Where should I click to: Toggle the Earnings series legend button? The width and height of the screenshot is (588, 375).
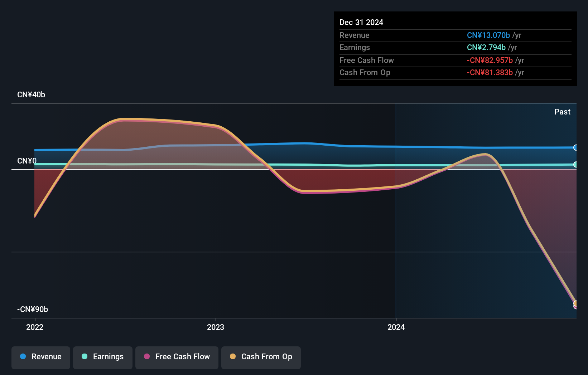click(x=103, y=357)
